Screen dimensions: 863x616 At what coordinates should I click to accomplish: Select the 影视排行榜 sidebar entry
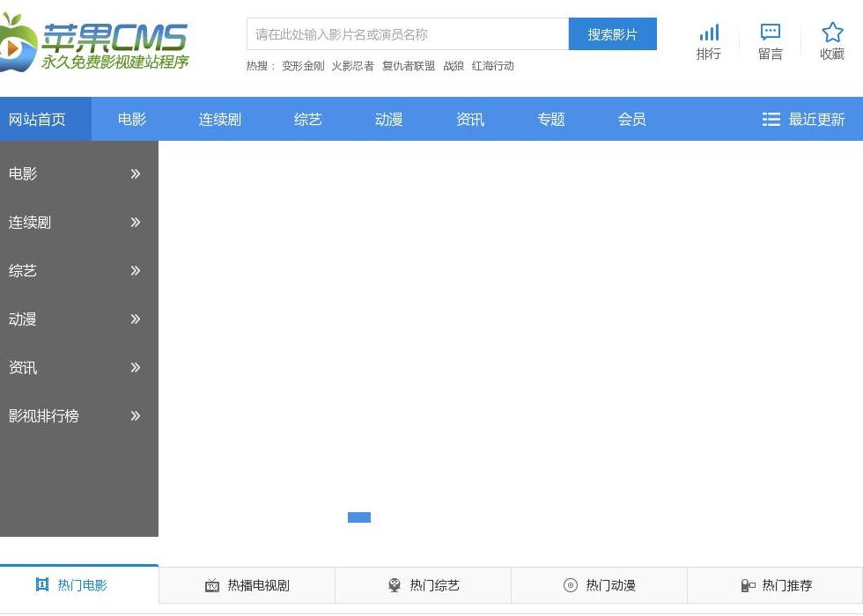(x=43, y=415)
